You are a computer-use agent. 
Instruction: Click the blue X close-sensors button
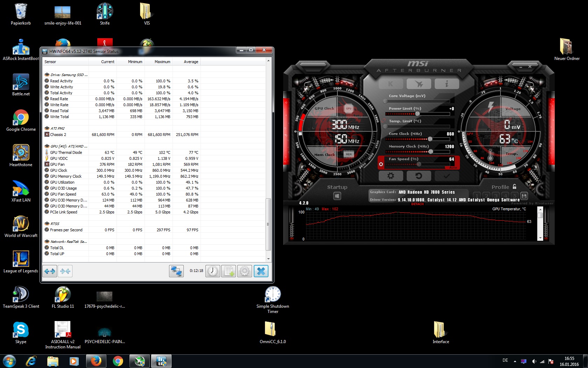[x=261, y=271]
